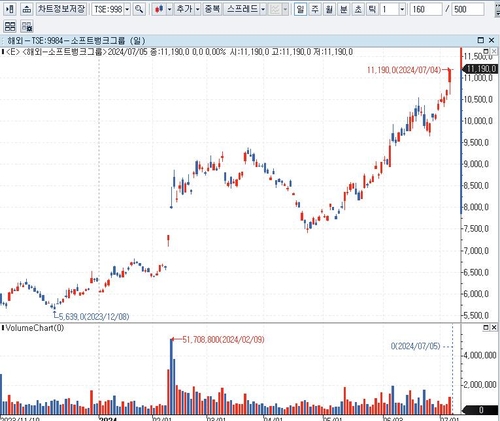500x421 pixels.
Task: Switch to second 초 period
Action: 358,9
